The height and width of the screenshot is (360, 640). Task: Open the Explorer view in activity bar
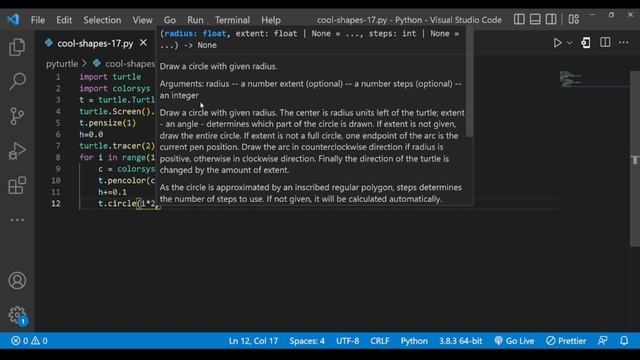point(17,47)
